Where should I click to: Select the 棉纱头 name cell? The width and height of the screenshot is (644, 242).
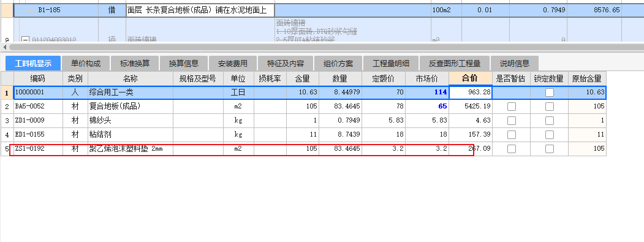click(x=131, y=120)
